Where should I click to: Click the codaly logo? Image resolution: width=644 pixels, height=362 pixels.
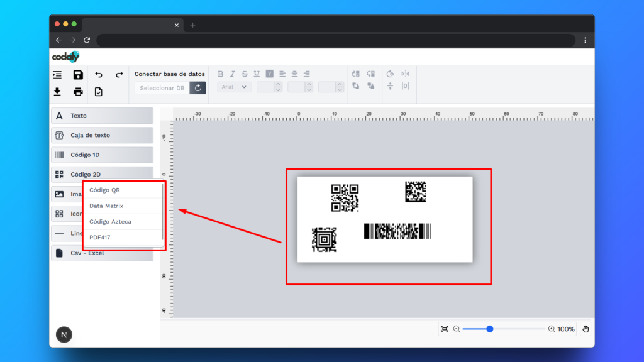pos(65,57)
